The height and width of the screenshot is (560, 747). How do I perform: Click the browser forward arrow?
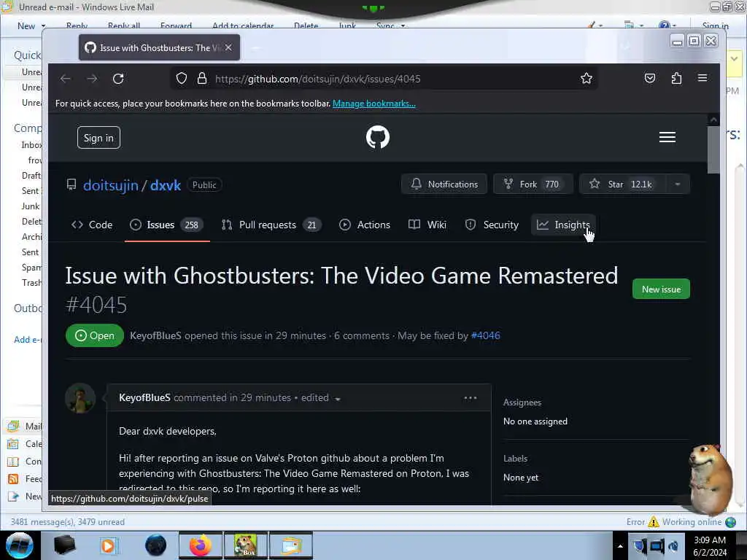tap(92, 79)
